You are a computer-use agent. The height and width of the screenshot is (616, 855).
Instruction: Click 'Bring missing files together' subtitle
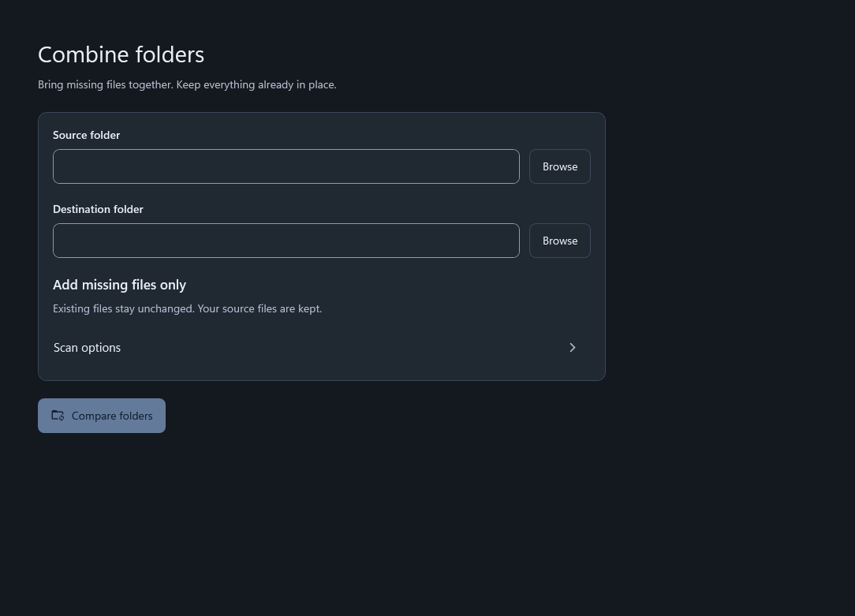[x=187, y=84]
